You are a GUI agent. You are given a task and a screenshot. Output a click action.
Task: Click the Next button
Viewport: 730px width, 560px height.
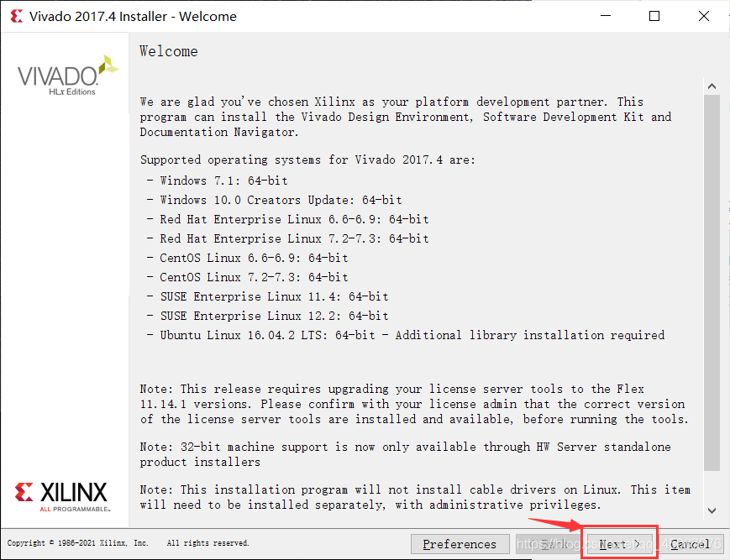[619, 544]
